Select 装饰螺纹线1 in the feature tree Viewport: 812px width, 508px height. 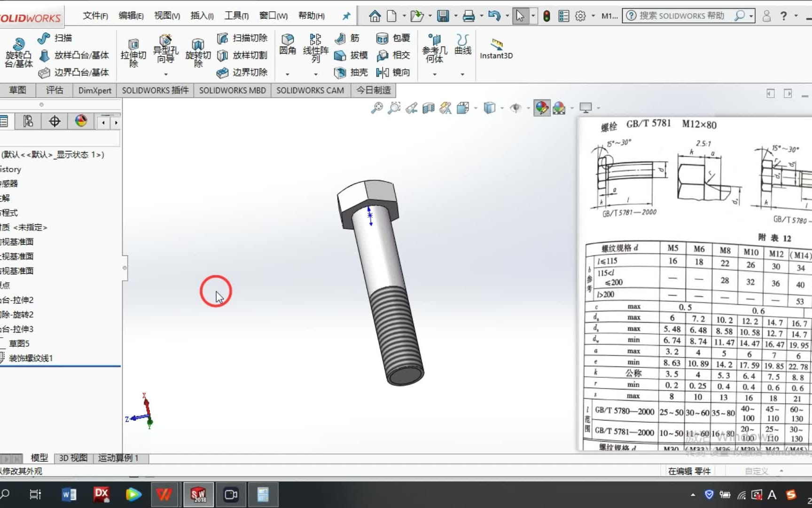pyautogui.click(x=31, y=358)
